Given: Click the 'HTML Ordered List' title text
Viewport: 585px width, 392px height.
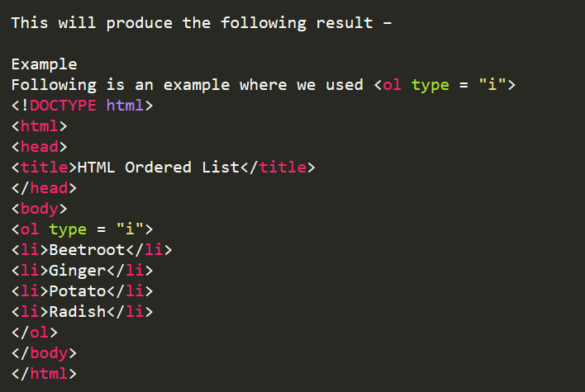Looking at the screenshot, I should tap(158, 168).
